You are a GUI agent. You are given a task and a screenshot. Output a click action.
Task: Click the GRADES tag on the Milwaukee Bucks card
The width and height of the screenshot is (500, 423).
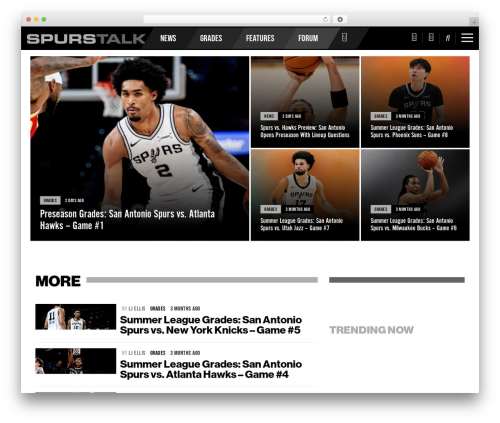pyautogui.click(x=381, y=209)
